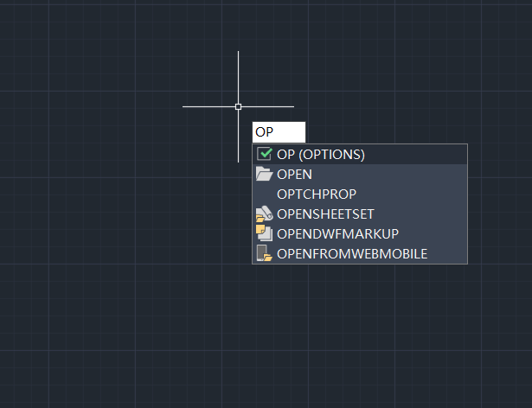
Task: Click the pickbox square at the crosshair center
Action: coord(239,106)
